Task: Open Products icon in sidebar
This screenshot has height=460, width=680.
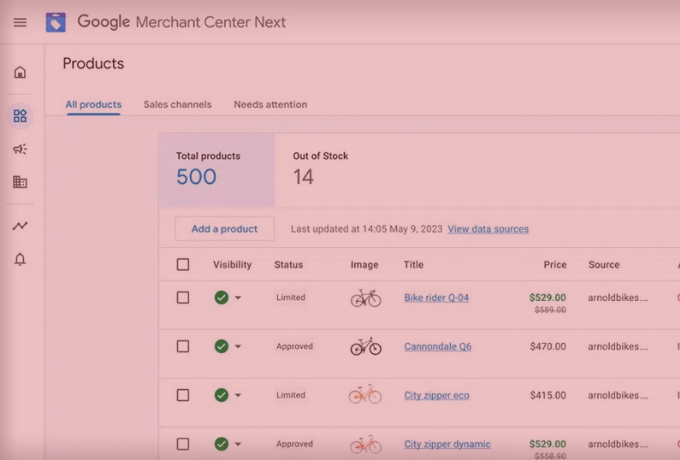Action: pyautogui.click(x=20, y=116)
